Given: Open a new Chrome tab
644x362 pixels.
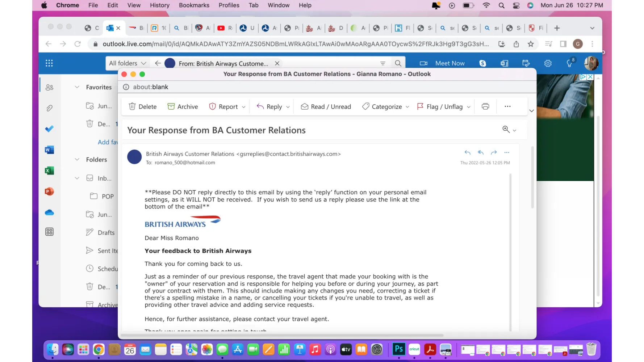Looking at the screenshot, I should pos(557,28).
